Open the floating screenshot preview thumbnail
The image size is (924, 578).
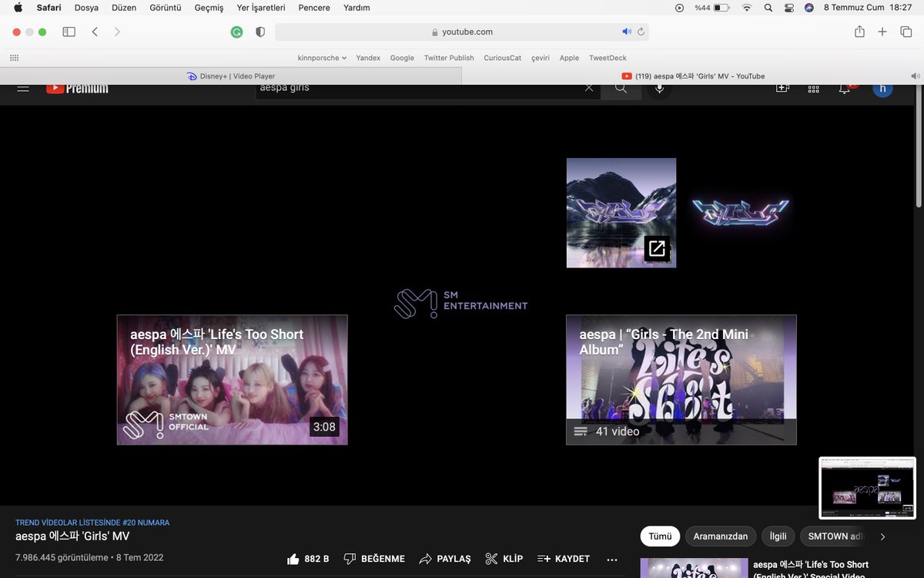[x=867, y=488]
